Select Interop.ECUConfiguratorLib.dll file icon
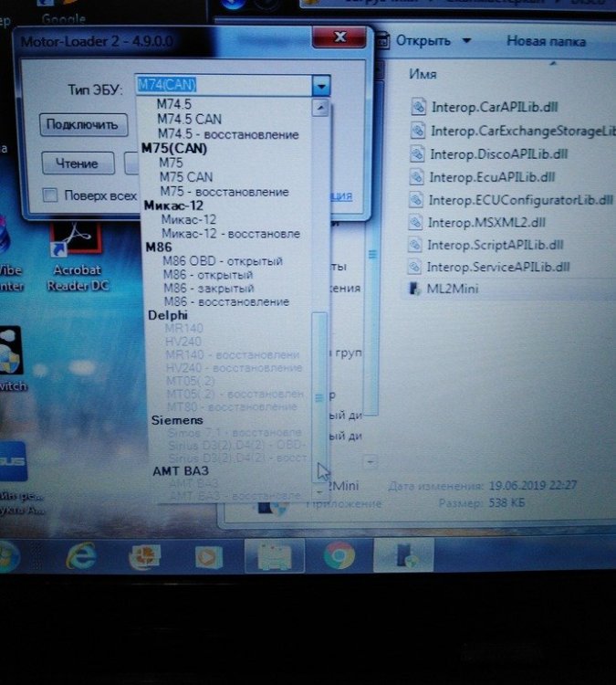 (415, 200)
